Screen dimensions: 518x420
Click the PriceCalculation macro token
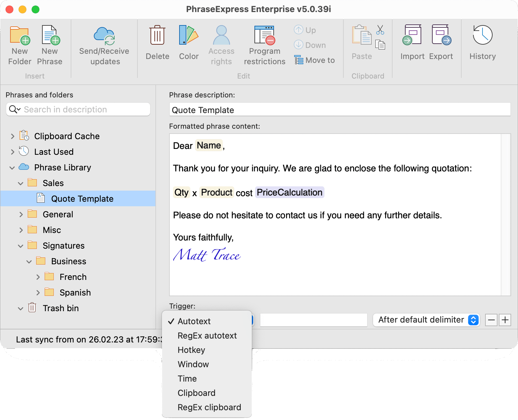tap(290, 192)
